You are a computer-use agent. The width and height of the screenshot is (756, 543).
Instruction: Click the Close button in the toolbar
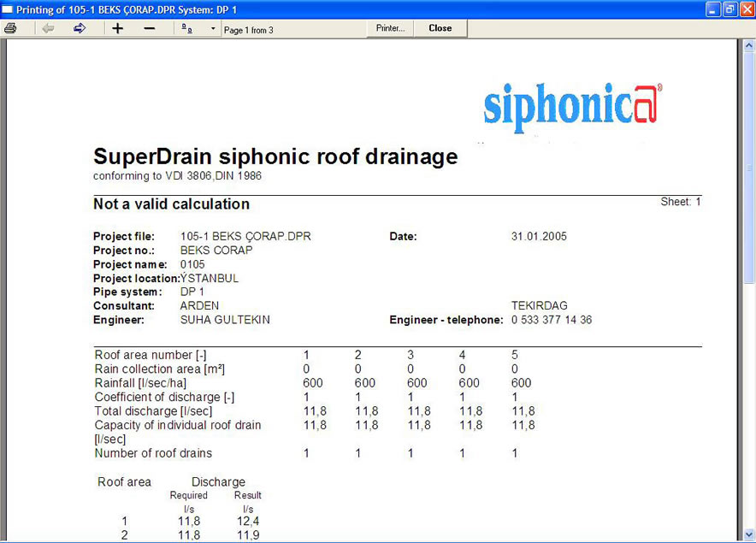pos(440,28)
